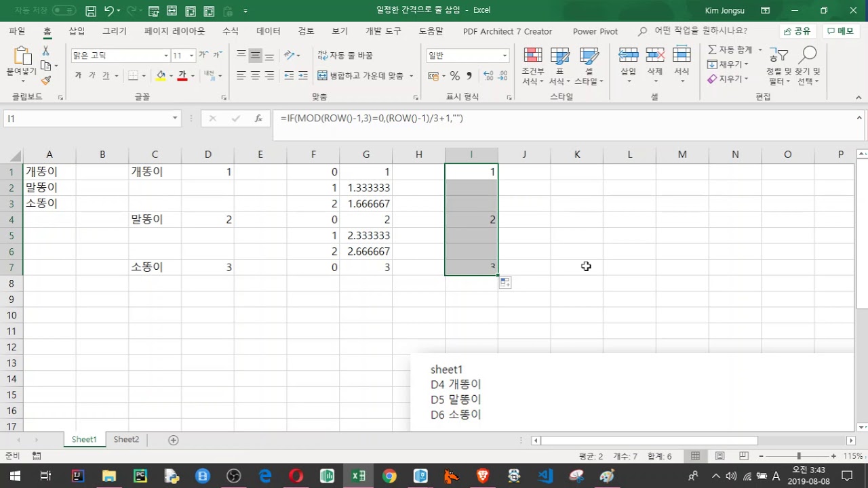
Task: Left-align the cell contents
Action: (241, 76)
